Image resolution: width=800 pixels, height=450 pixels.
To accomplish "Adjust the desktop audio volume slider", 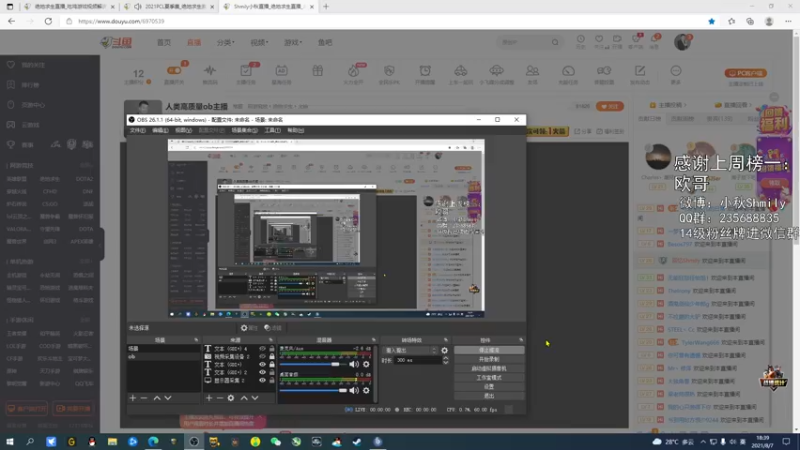I will [313, 391].
